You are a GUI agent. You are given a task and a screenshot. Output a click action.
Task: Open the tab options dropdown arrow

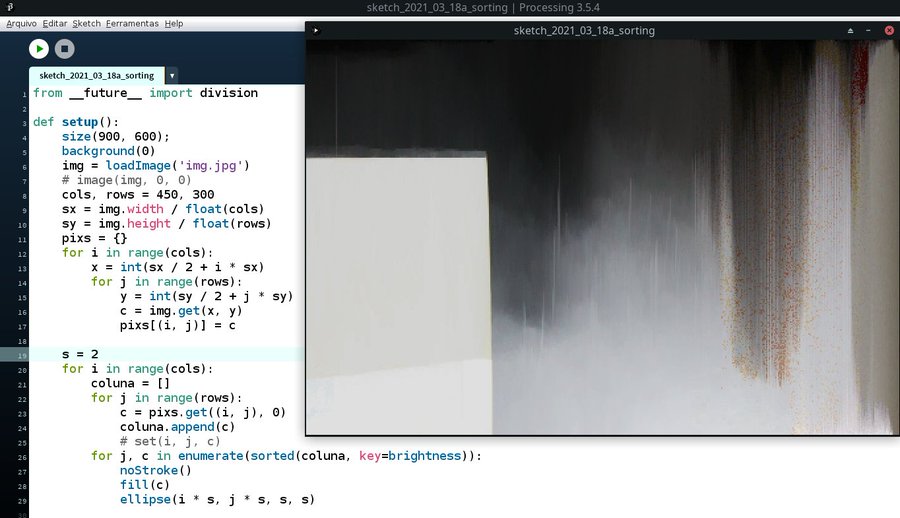172,75
